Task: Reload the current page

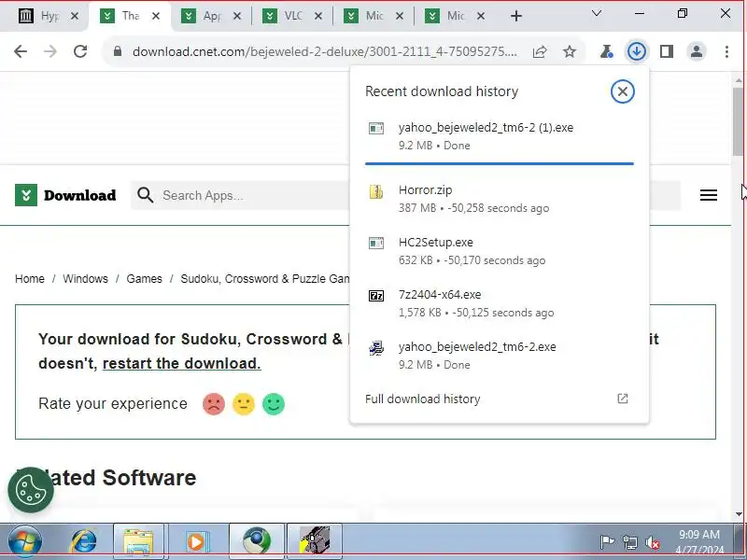Action: (80, 51)
